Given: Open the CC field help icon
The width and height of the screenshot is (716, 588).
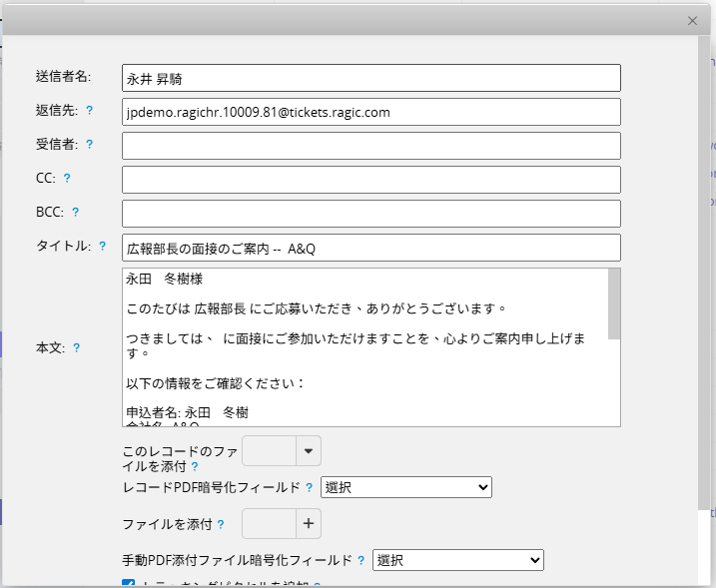Looking at the screenshot, I should tap(67, 179).
